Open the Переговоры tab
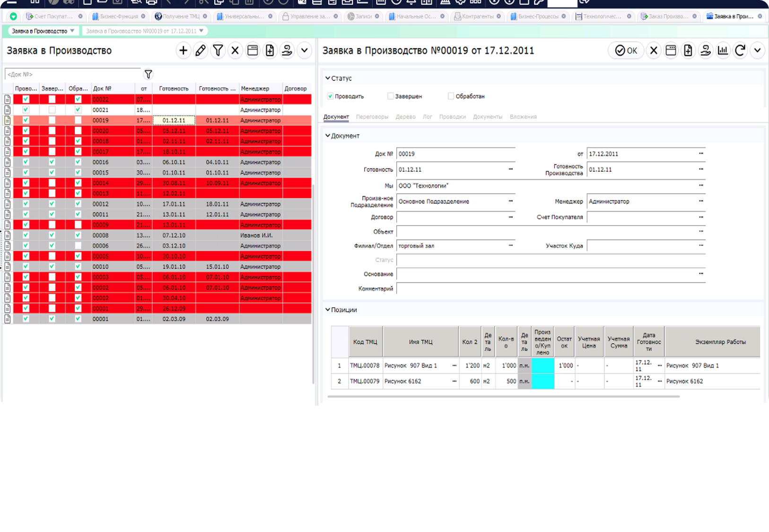The image size is (769, 532). (372, 117)
